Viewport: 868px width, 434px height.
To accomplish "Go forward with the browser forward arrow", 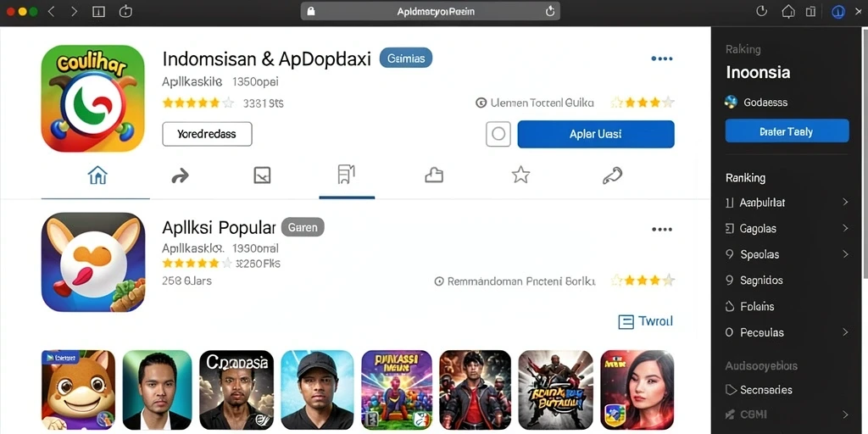I will click(x=74, y=11).
